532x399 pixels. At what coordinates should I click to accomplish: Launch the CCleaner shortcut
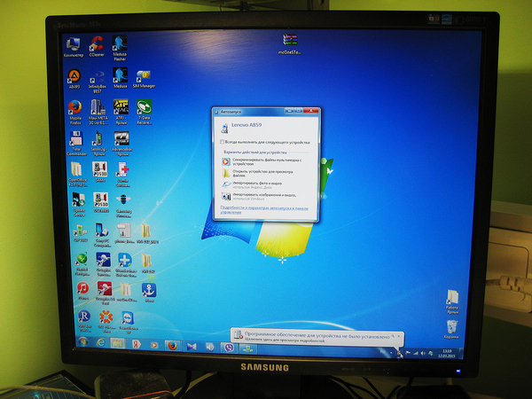point(97,46)
